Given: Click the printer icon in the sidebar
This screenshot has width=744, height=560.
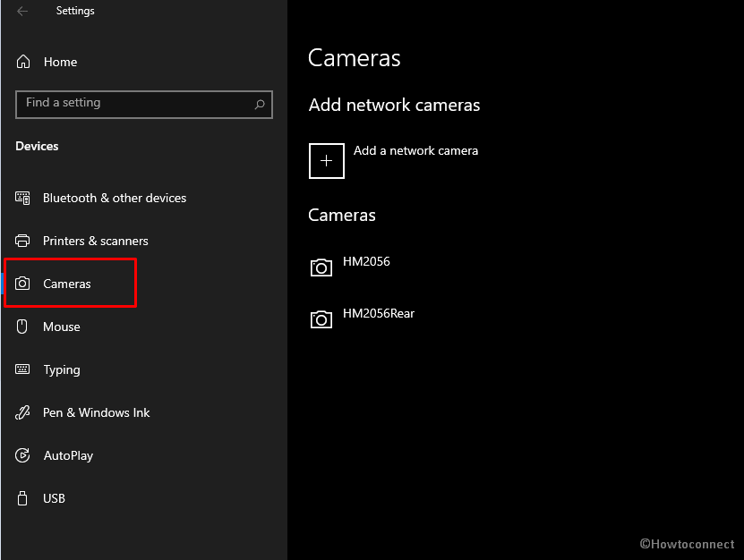Looking at the screenshot, I should pyautogui.click(x=23, y=241).
